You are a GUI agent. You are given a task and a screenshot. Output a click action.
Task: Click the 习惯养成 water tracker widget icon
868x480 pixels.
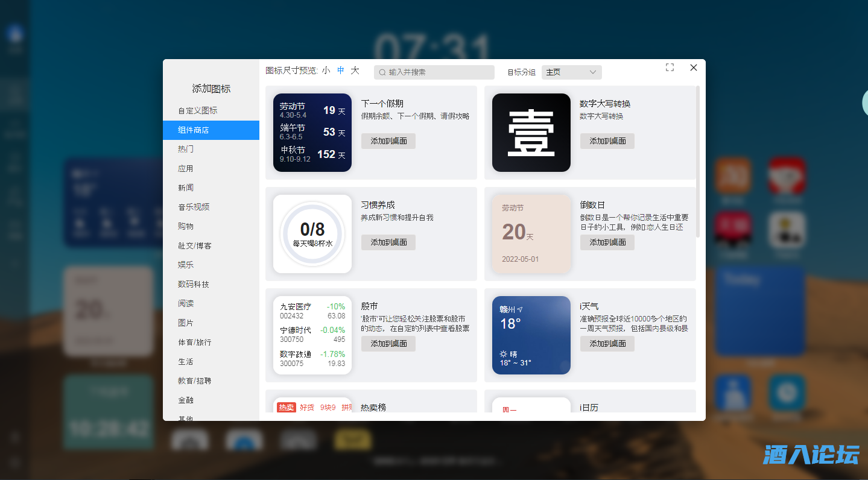312,234
